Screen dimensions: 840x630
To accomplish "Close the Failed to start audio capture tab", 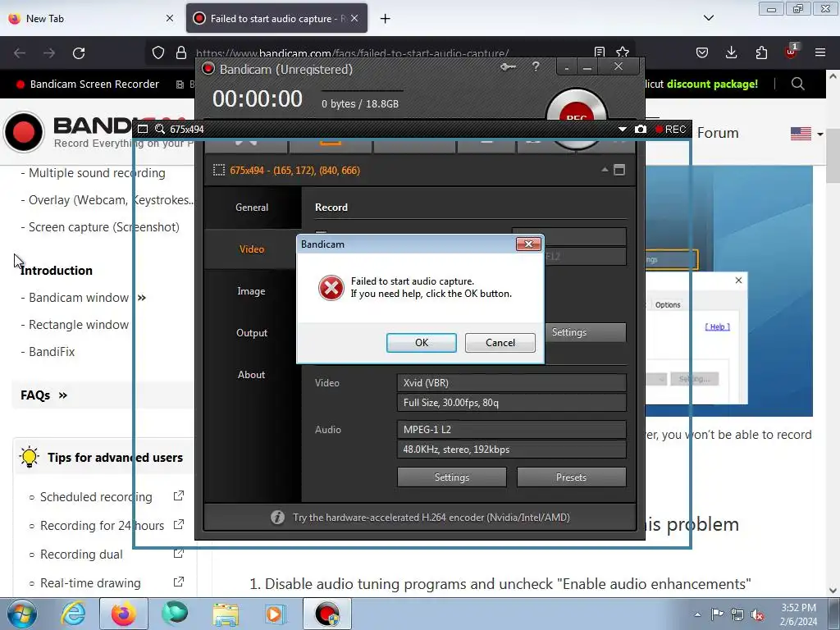I will point(354,18).
